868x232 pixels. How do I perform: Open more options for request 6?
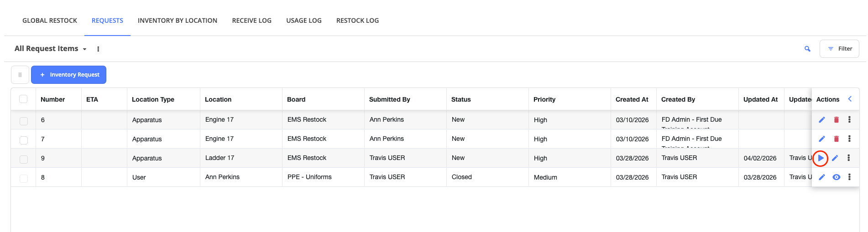pyautogui.click(x=849, y=119)
